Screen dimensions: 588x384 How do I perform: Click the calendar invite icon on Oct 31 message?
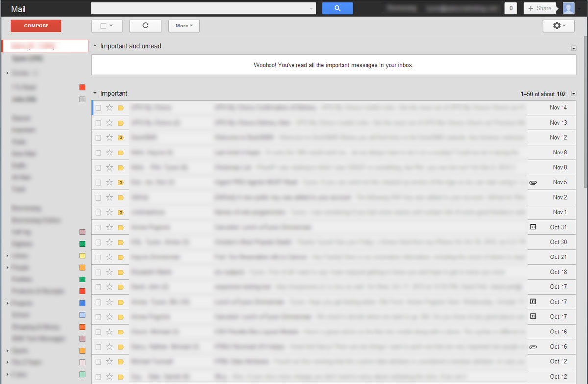click(533, 227)
